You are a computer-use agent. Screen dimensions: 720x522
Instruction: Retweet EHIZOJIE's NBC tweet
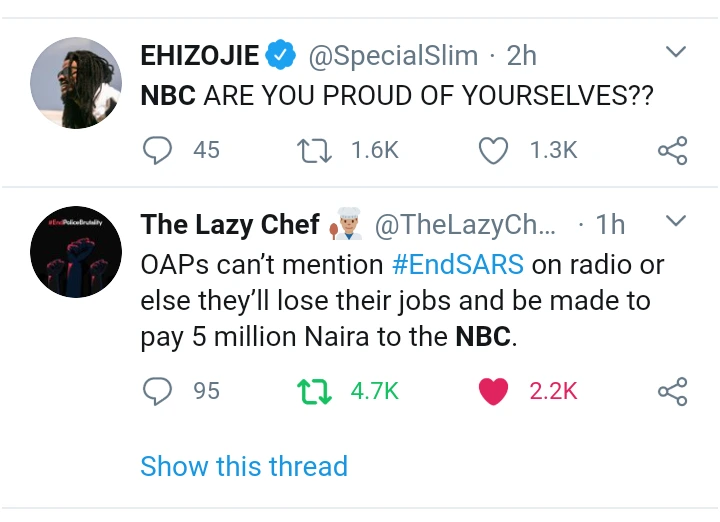[x=316, y=150]
